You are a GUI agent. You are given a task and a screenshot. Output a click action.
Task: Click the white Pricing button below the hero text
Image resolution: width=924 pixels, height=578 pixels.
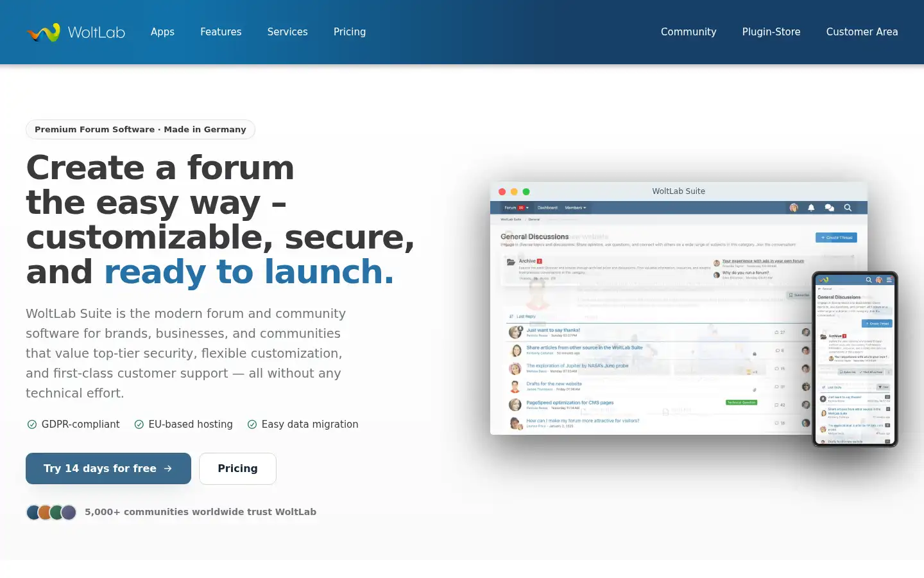pos(237,468)
